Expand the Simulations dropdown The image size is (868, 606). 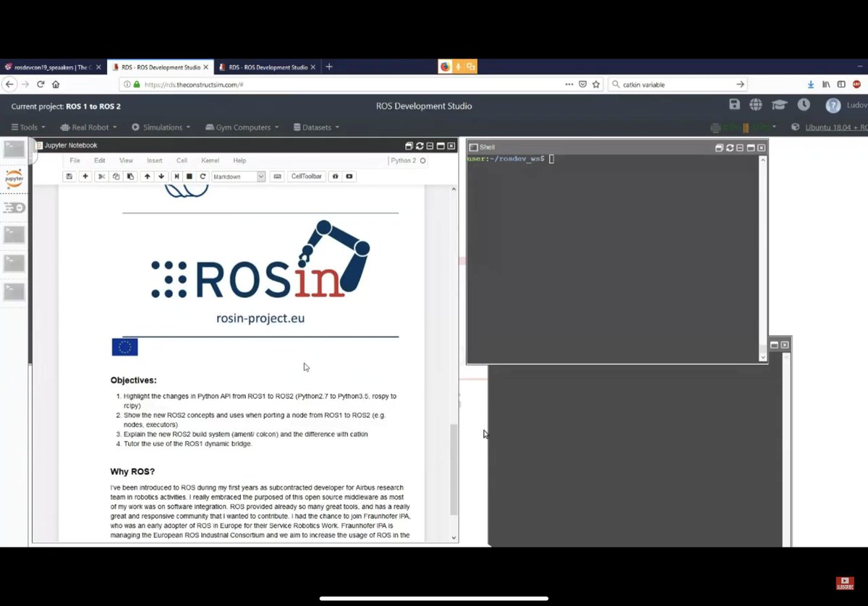pos(161,127)
